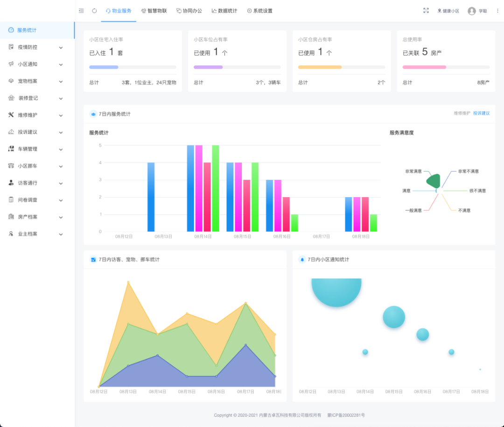Viewport: 504px width, 427px height.
Task: Collapse the sidebar with the menu fold icon
Action: 81,11
